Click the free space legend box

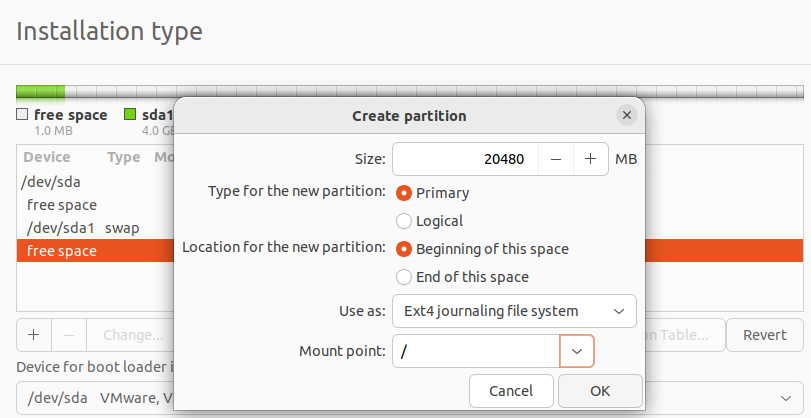pyautogui.click(x=23, y=115)
